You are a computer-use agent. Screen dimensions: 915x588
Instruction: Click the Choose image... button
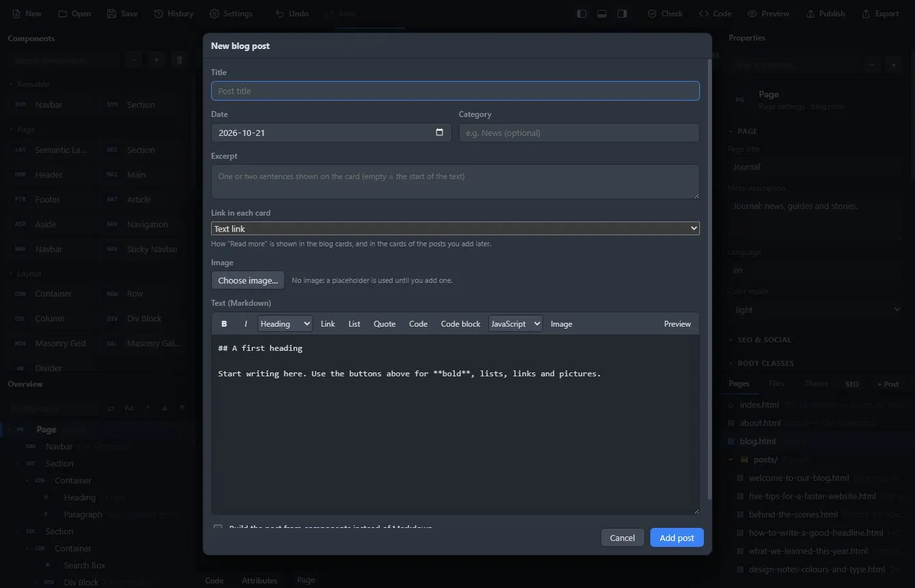(x=248, y=280)
